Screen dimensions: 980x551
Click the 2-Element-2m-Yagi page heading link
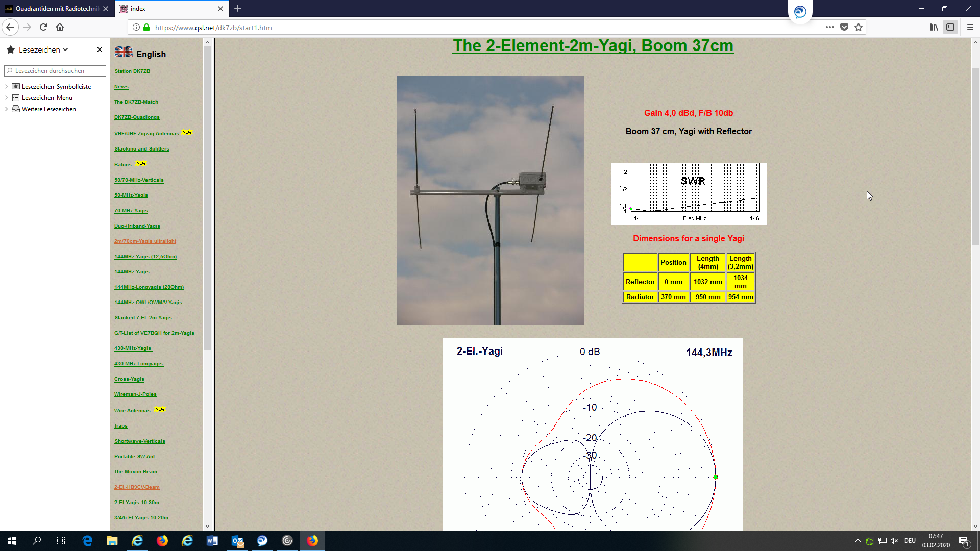click(x=593, y=45)
